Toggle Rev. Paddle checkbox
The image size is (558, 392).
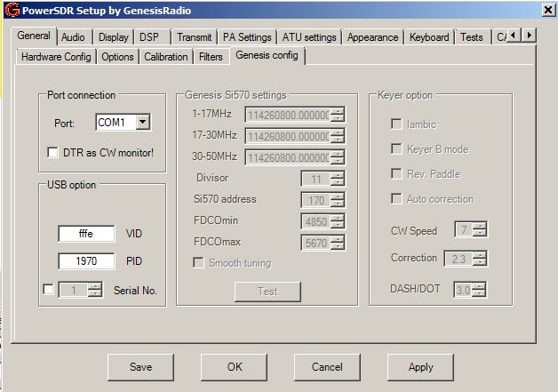396,173
